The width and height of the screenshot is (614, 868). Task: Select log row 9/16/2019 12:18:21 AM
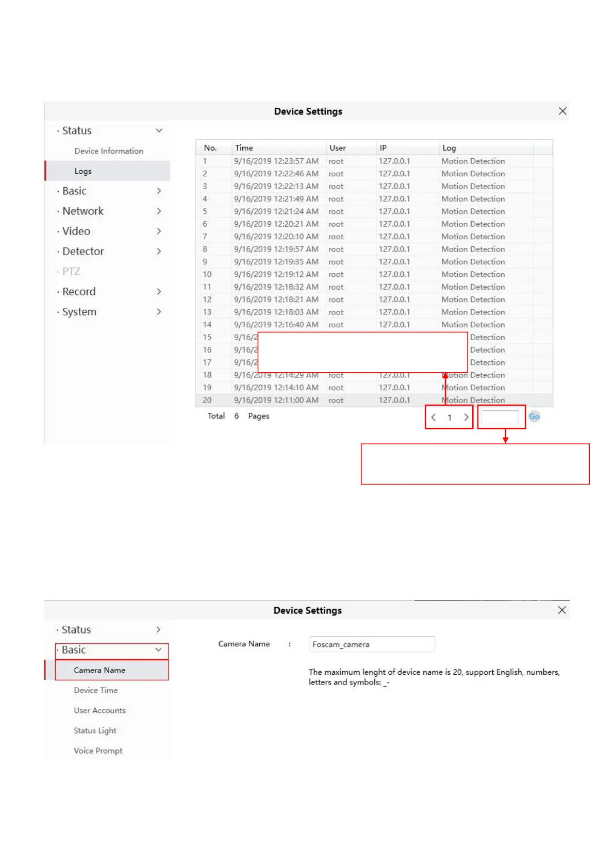(x=374, y=299)
